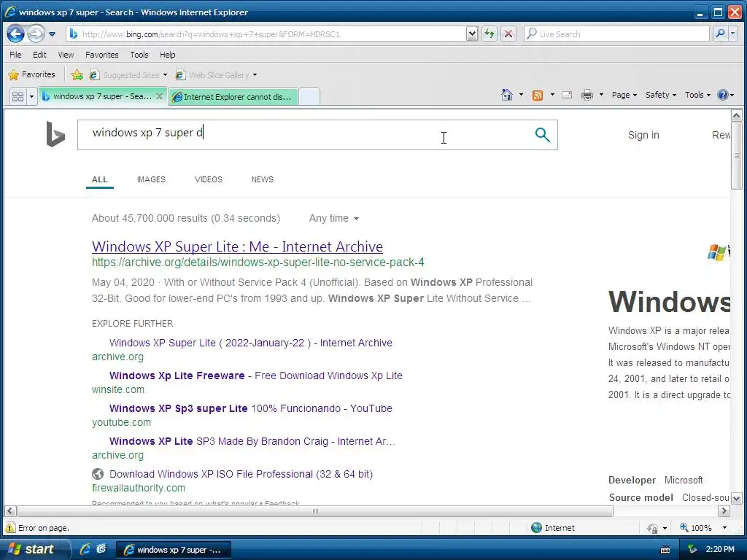The width and height of the screenshot is (747, 560).
Task: Click the vertical scrollbar down arrow
Action: click(x=736, y=499)
